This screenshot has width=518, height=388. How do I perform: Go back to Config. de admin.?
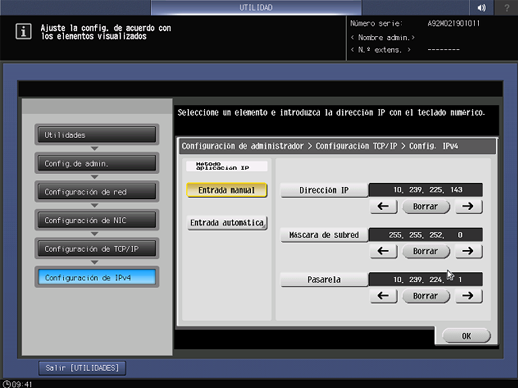tap(97, 163)
